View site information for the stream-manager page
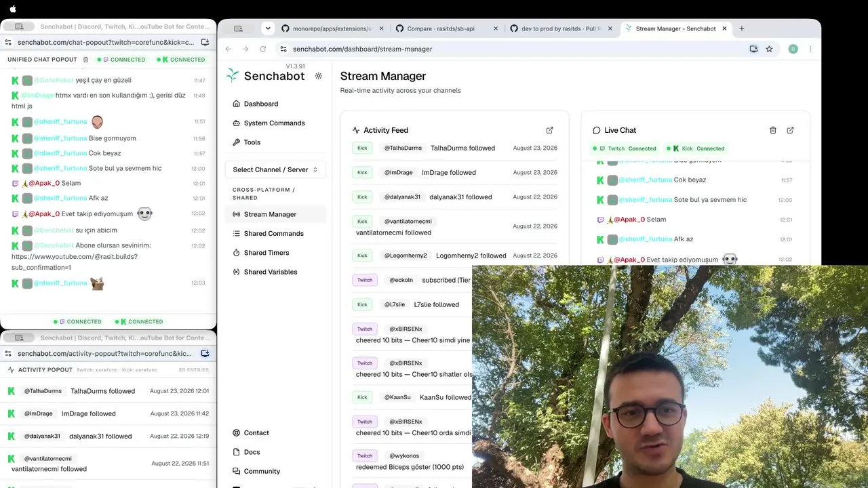Screen dimensions: 868x488 (283, 49)
